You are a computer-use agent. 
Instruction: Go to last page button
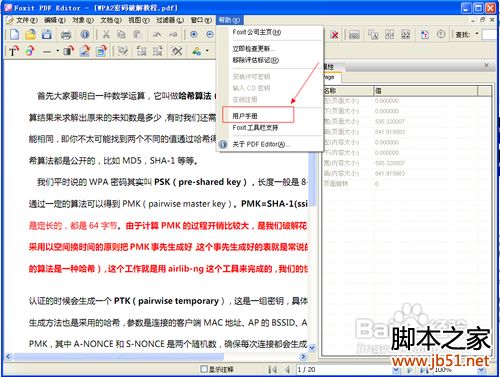424,370
